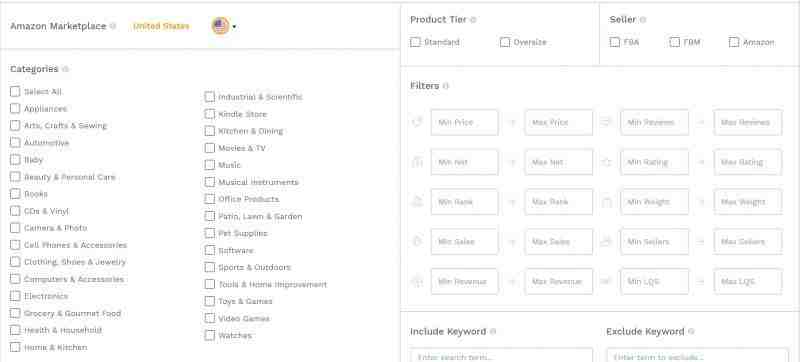Screen dimensions: 800x362
Task: Click the info icon beside Exclude Keyword
Action: 691,331
